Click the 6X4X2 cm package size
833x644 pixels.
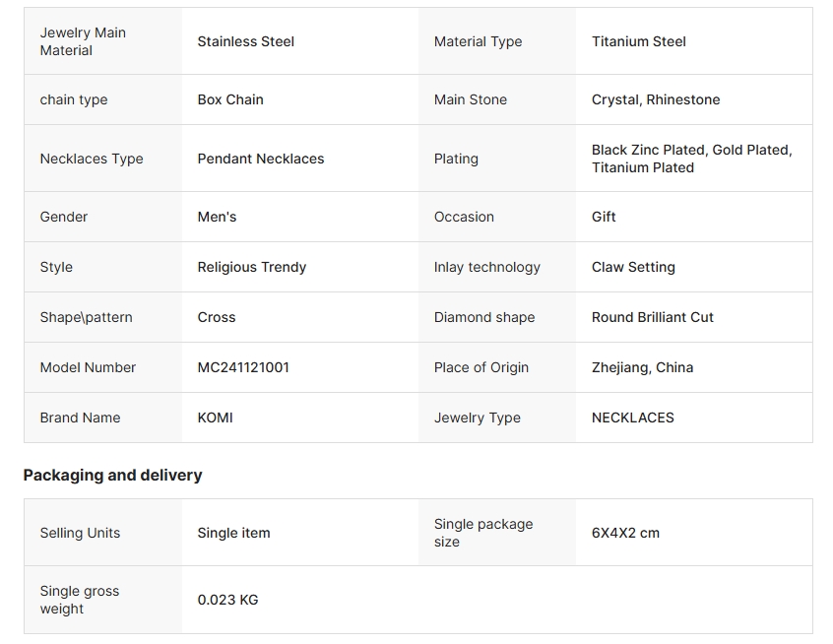625,533
